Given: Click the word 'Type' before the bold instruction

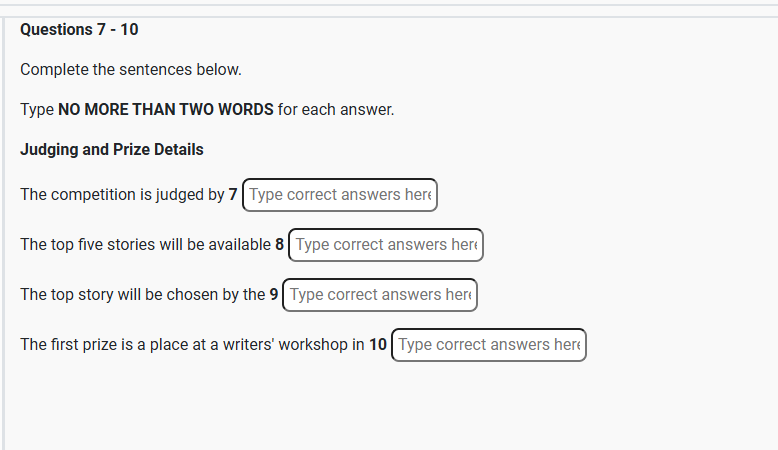Looking at the screenshot, I should (x=37, y=110).
